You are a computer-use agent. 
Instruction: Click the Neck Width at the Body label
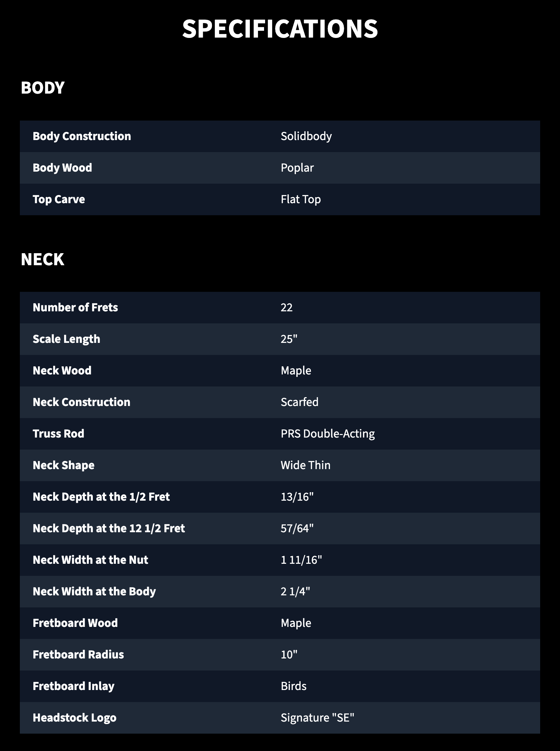(x=94, y=591)
